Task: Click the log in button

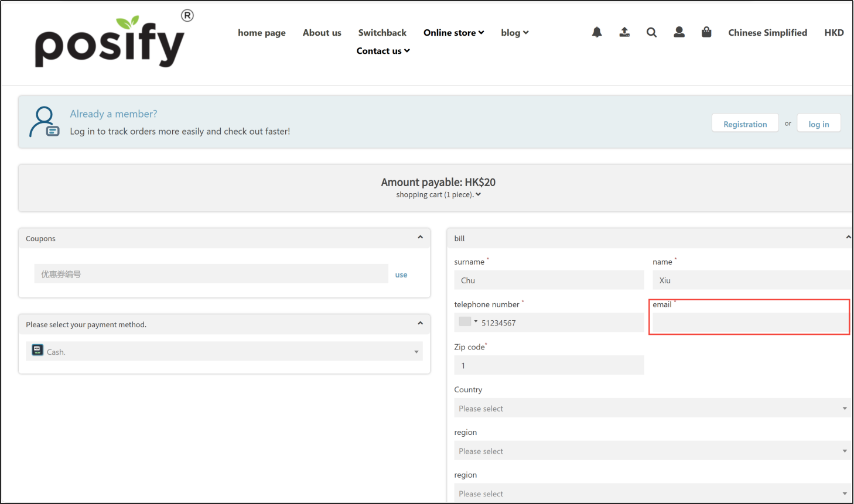Action: pyautogui.click(x=818, y=124)
